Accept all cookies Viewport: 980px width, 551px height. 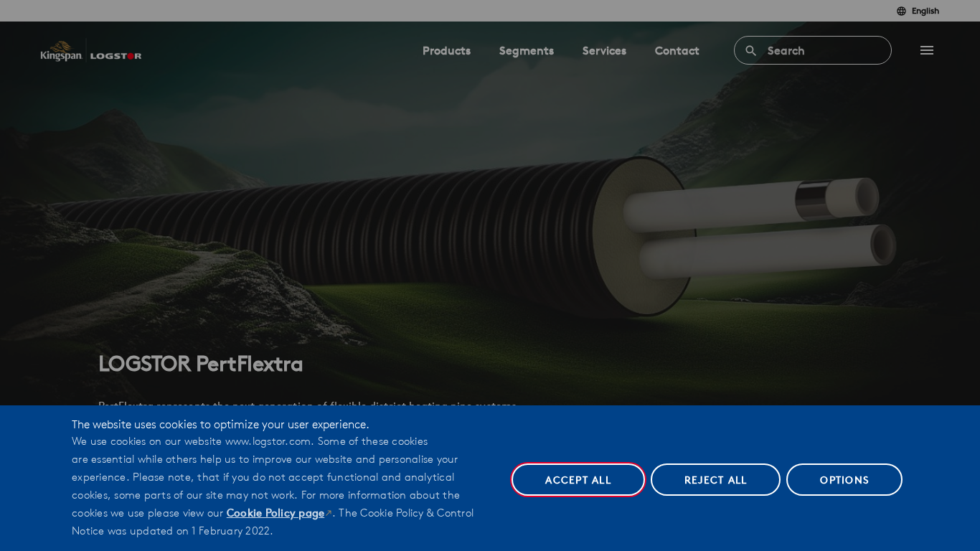click(x=578, y=480)
